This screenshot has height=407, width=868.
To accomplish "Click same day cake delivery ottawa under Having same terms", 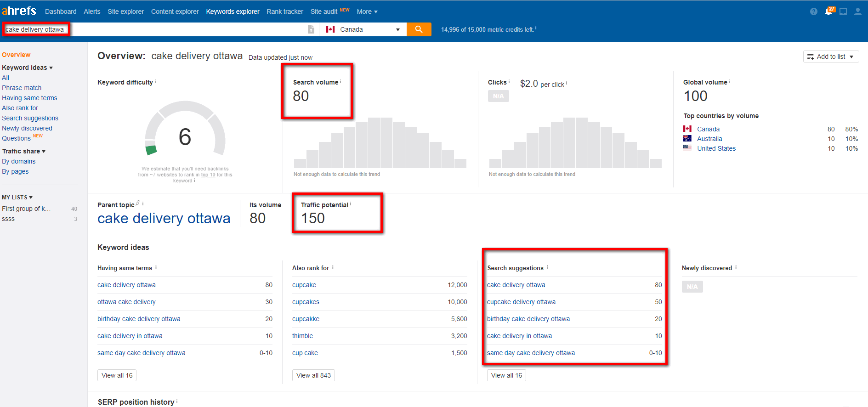I will (142, 353).
